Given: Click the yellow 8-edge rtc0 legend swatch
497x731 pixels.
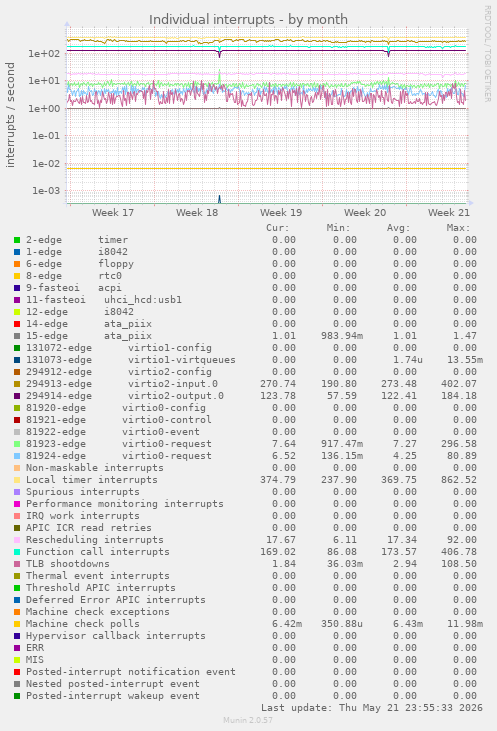Looking at the screenshot, I should coord(17,276).
